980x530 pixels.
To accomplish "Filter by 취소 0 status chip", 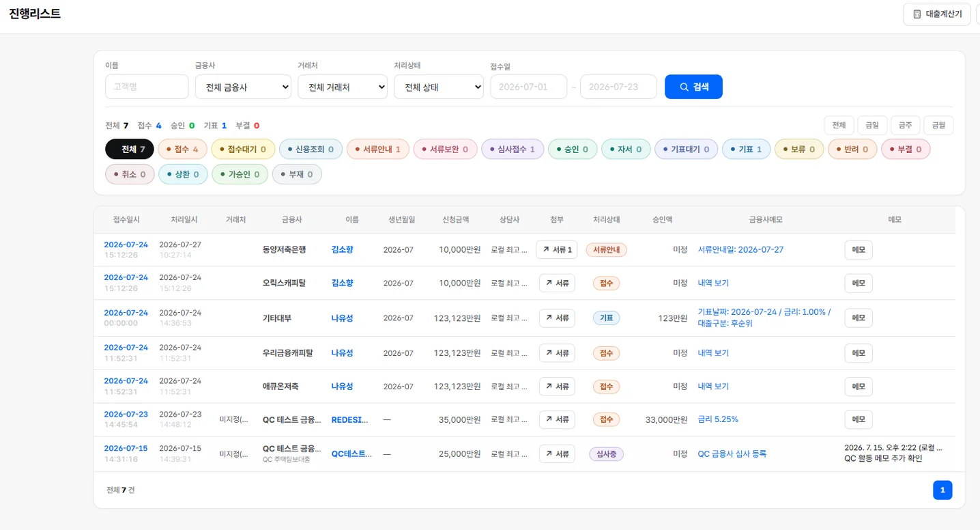I will pyautogui.click(x=130, y=174).
